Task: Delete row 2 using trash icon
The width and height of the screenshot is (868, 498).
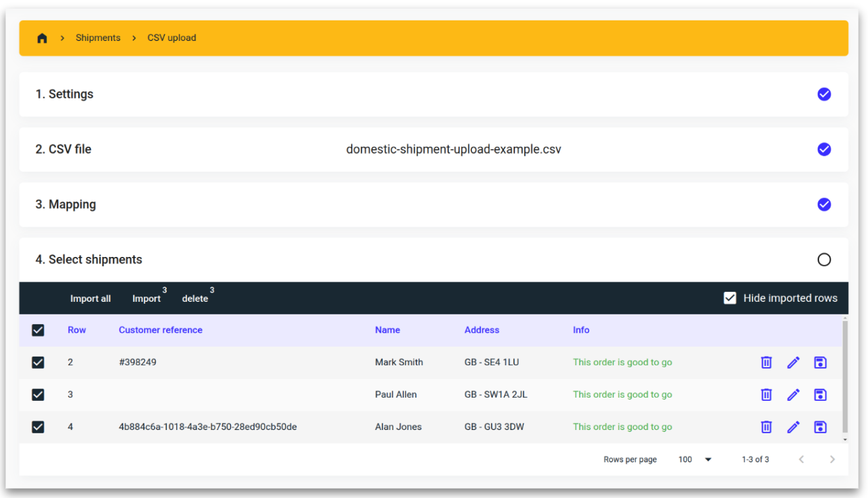Action: 766,362
